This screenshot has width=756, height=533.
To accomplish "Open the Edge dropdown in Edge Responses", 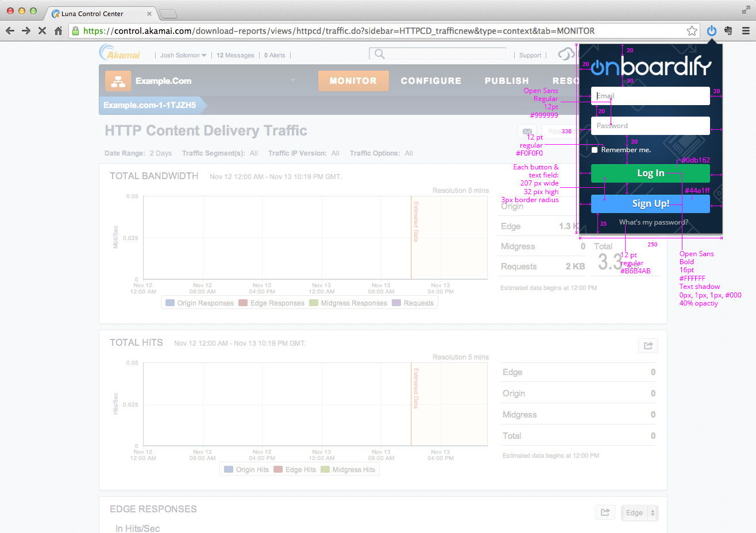I will pos(639,513).
